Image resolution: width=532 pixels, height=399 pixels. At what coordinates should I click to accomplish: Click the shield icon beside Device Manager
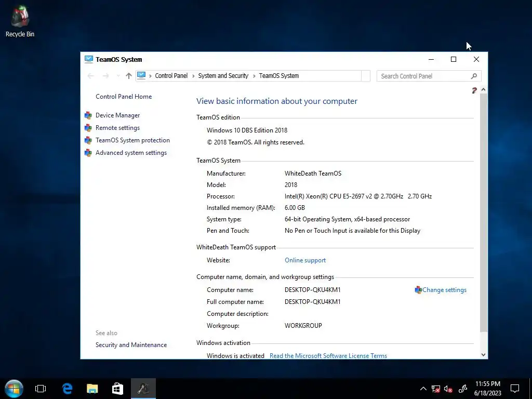pyautogui.click(x=88, y=115)
